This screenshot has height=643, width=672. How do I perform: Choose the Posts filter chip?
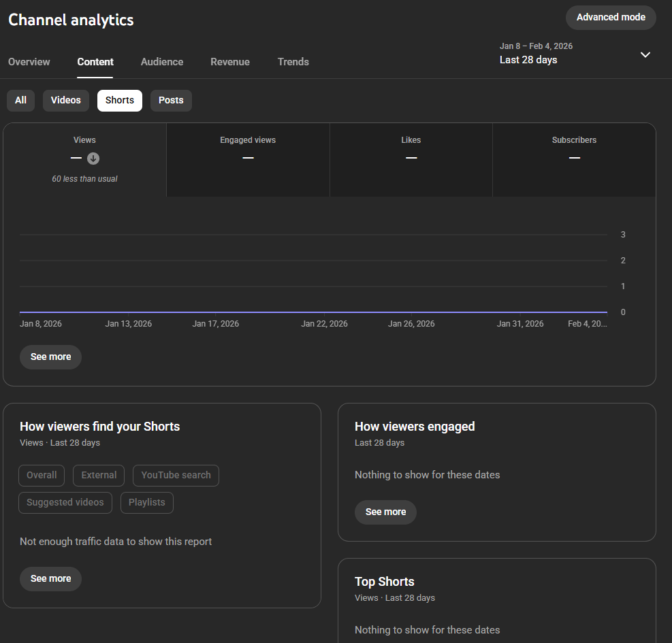tap(171, 101)
